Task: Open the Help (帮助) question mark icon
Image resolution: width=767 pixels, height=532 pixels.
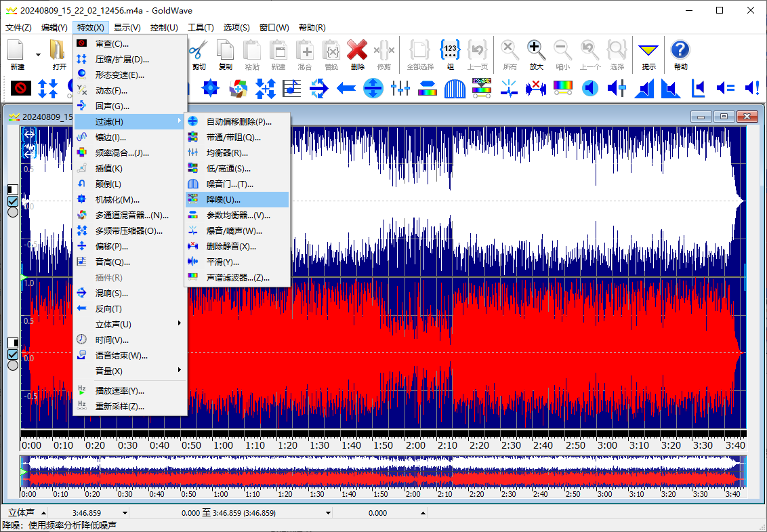Action: click(680, 50)
